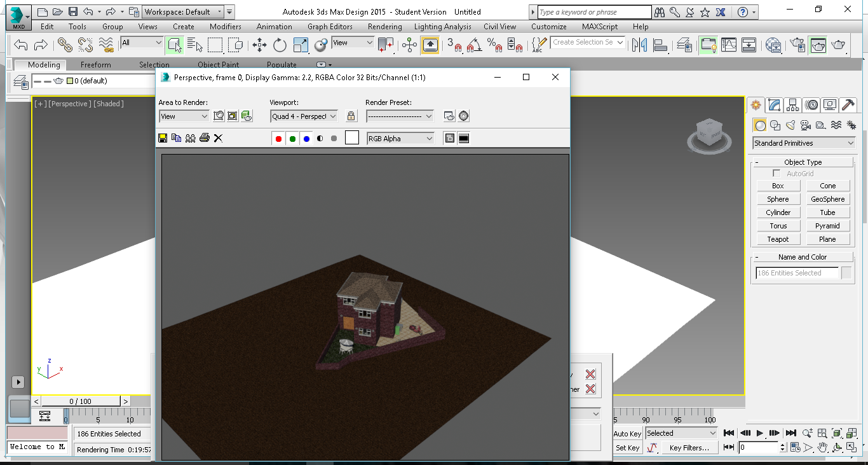Screen dimensions: 868x465
Task: Select the Select and Link chain tool
Action: (64, 45)
